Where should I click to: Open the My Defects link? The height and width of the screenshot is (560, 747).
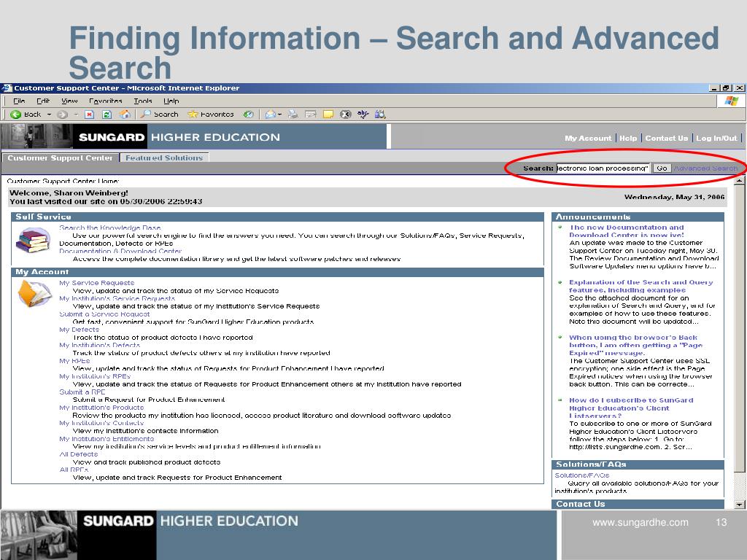(x=79, y=330)
